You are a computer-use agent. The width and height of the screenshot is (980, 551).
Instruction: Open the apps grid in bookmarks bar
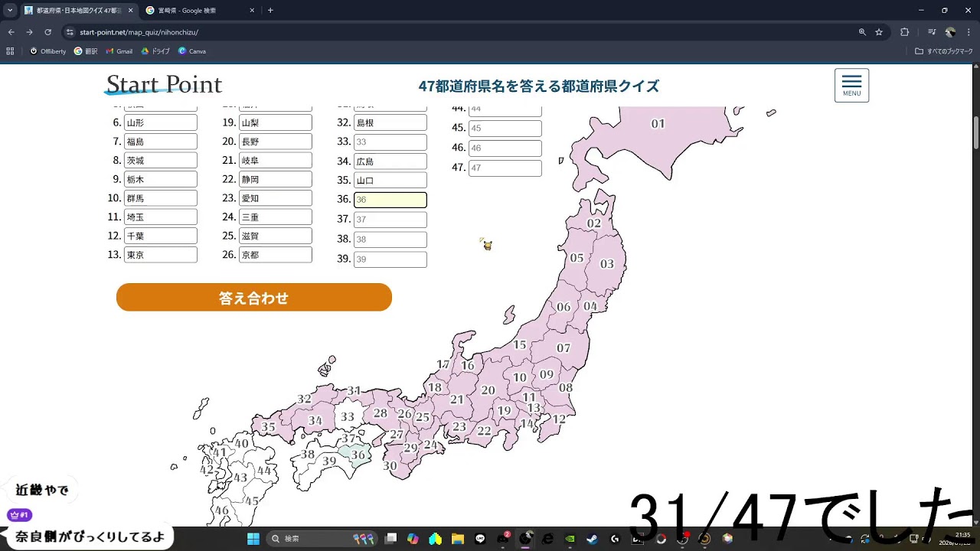click(x=10, y=51)
